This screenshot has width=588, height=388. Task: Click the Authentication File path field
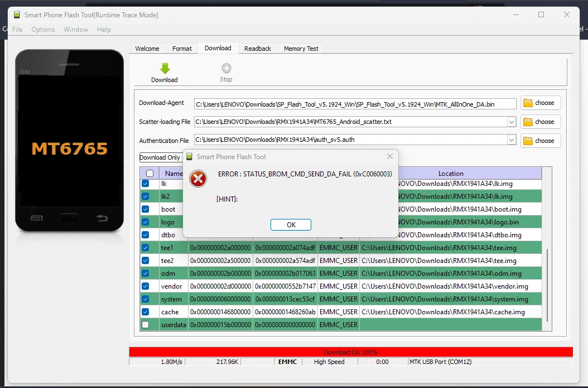(x=351, y=140)
